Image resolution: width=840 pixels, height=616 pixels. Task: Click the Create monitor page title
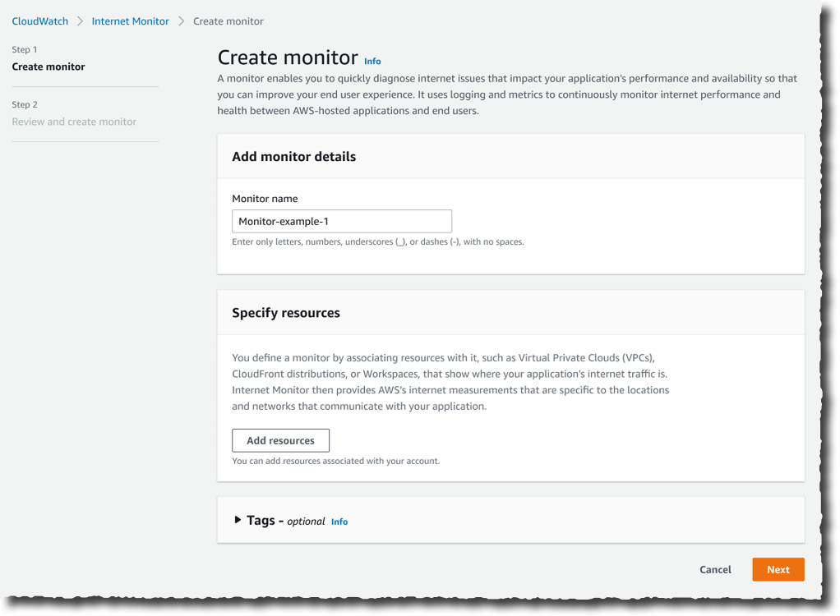pyautogui.click(x=288, y=57)
